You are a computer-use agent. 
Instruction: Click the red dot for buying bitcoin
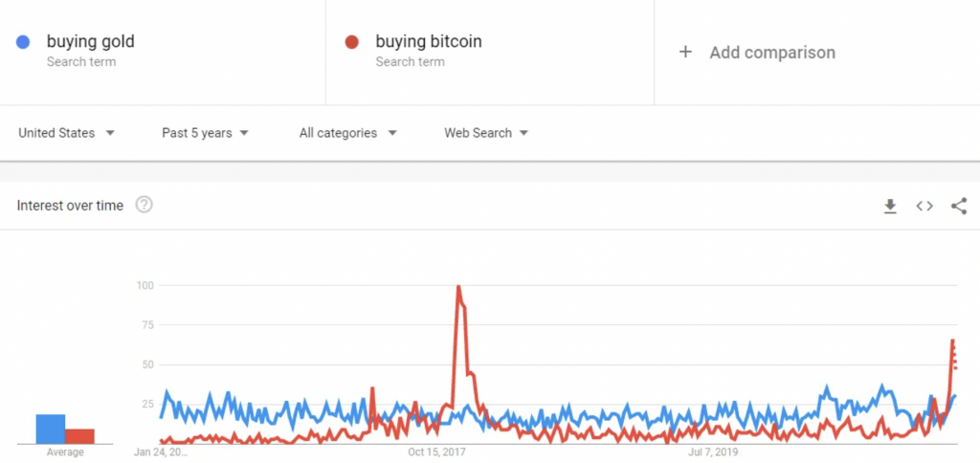point(352,42)
